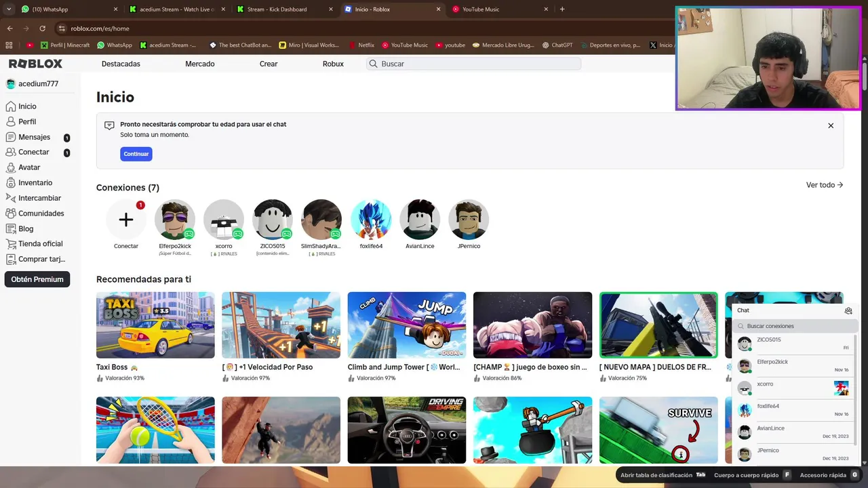
Task: Open the CHAMP boxing game thumbnail
Action: click(532, 325)
